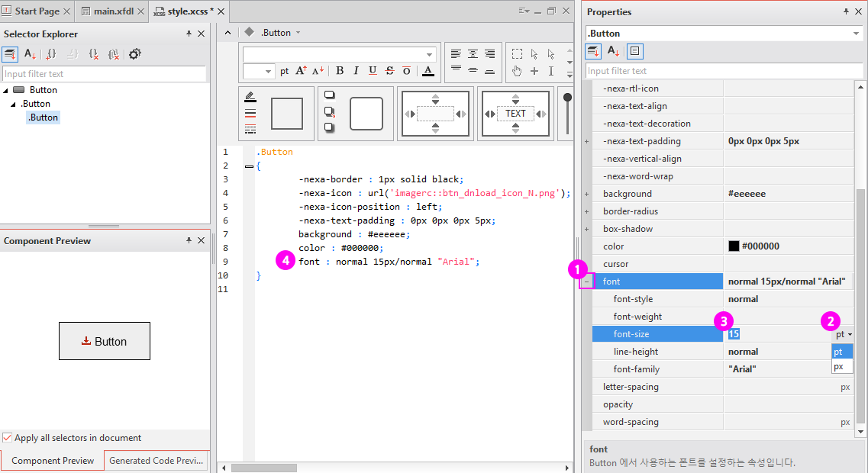868x473 pixels.
Task: Toggle underline formatting
Action: point(373,71)
